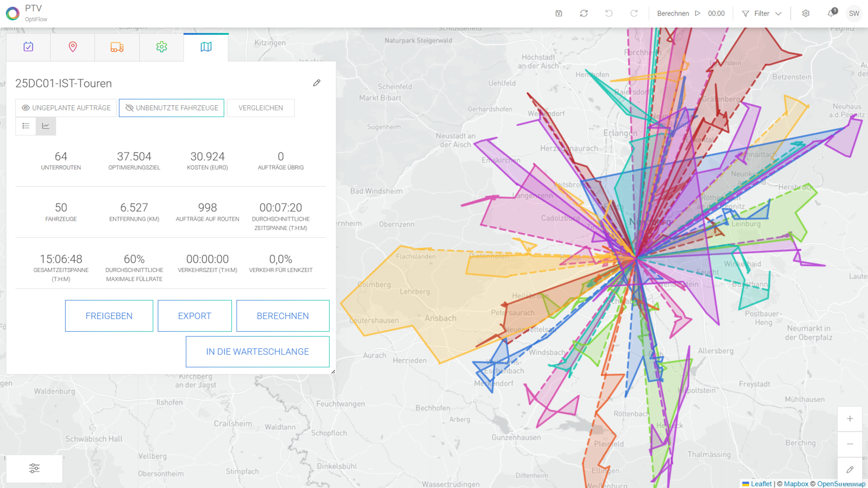Viewport: 868px width, 488px height.
Task: Click the undo arrow icon
Action: point(609,14)
